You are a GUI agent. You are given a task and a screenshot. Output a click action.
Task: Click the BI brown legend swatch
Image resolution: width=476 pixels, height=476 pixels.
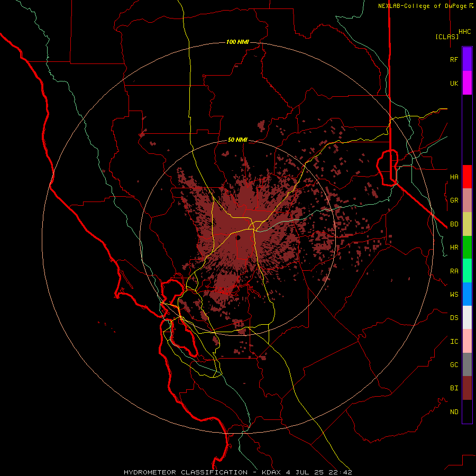(x=467, y=388)
